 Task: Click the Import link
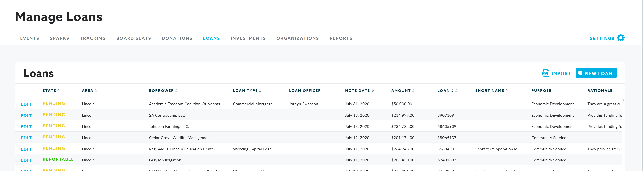(x=561, y=74)
